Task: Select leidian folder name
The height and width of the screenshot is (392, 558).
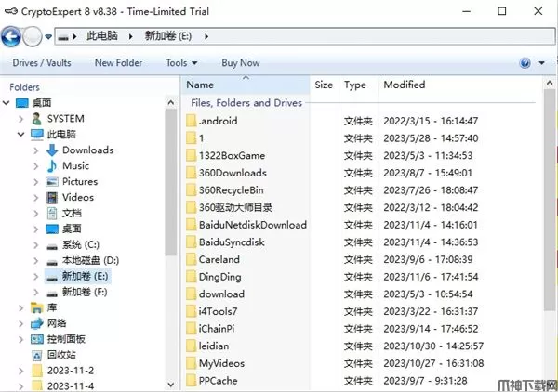Action: coord(214,346)
